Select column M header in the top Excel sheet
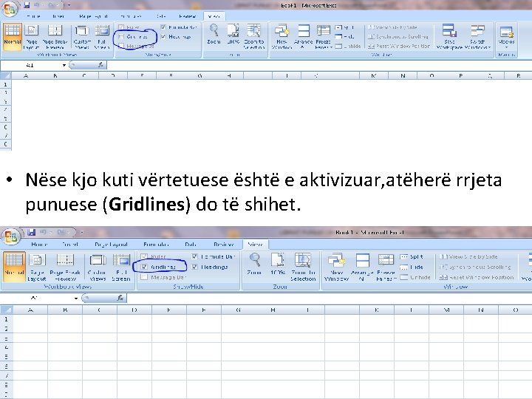532x399 pixels. [x=374, y=75]
